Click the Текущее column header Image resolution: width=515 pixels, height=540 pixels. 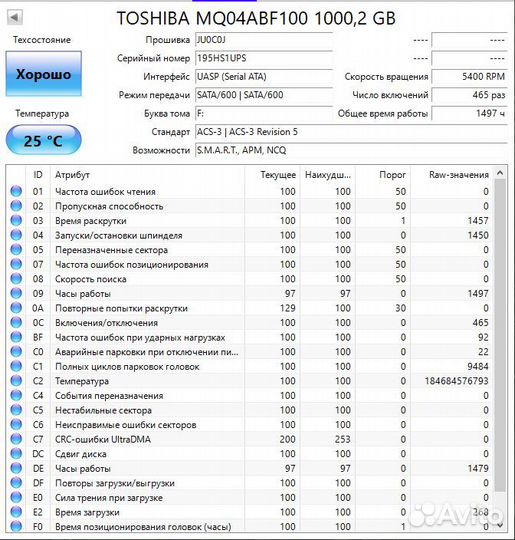(x=272, y=175)
